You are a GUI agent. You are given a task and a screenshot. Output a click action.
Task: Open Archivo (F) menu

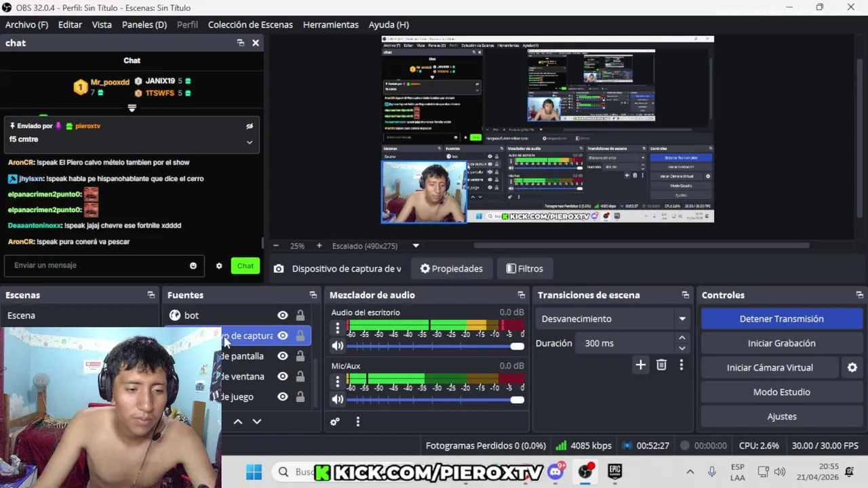[x=26, y=24]
